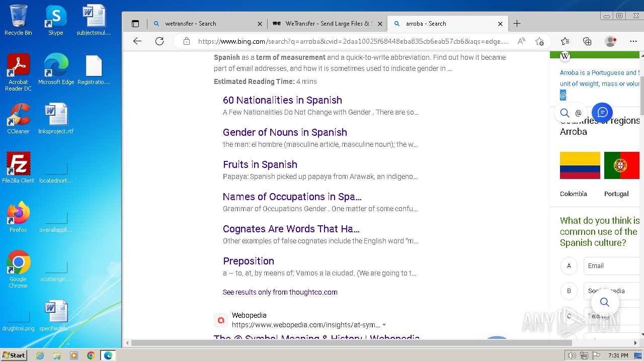Click the horizontal page scrollbar
Viewport: 644px width, 362px height.
(x=351, y=343)
